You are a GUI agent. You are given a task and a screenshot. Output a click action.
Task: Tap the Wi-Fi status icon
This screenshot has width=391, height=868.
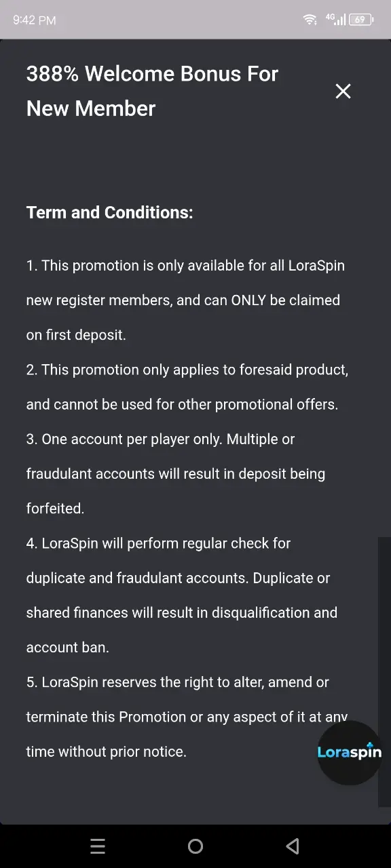click(310, 20)
